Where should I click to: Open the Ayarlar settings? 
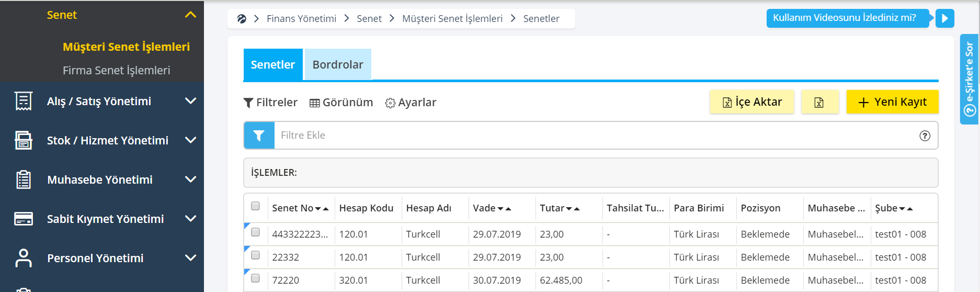411,103
